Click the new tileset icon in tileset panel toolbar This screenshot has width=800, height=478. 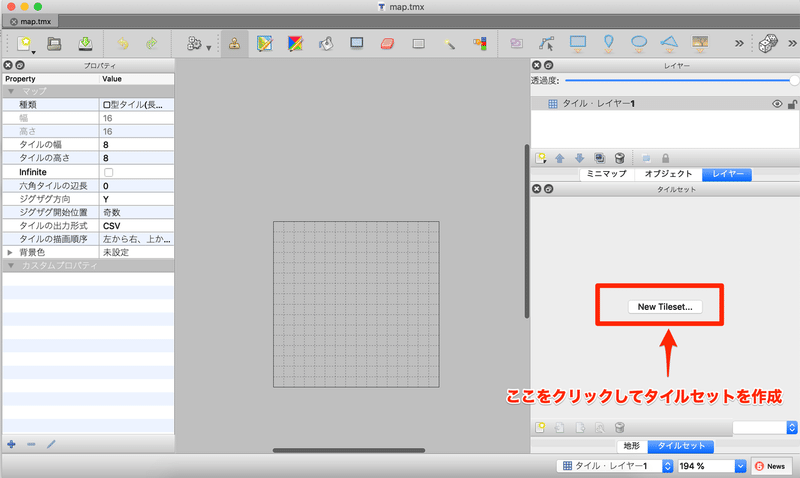[540, 427]
